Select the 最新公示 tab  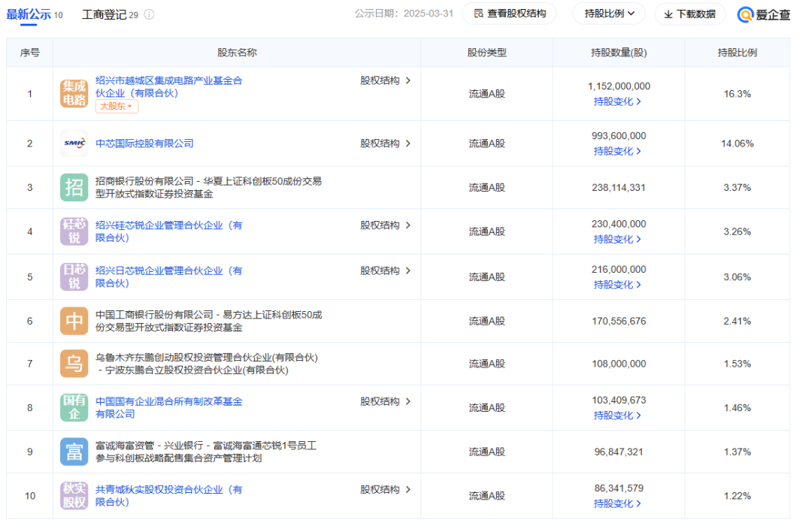[29, 15]
